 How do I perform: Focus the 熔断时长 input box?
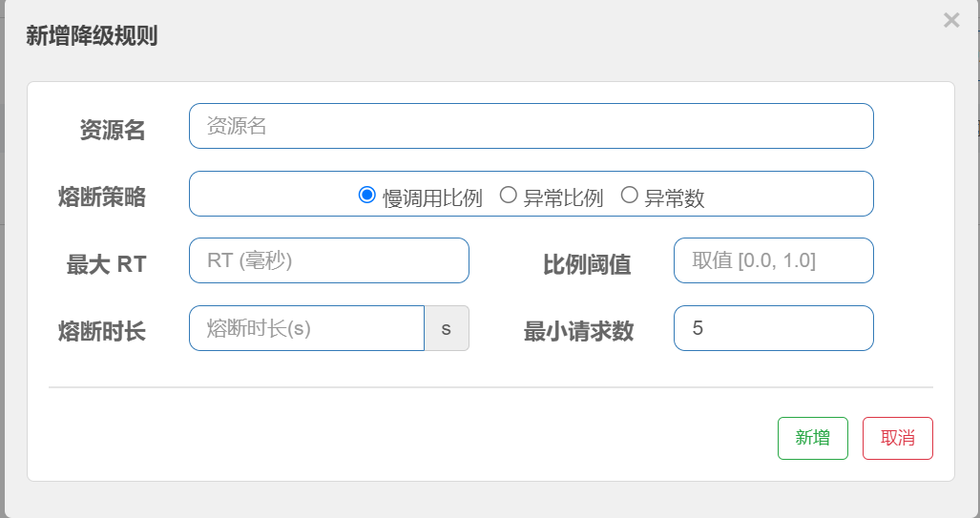tap(307, 328)
